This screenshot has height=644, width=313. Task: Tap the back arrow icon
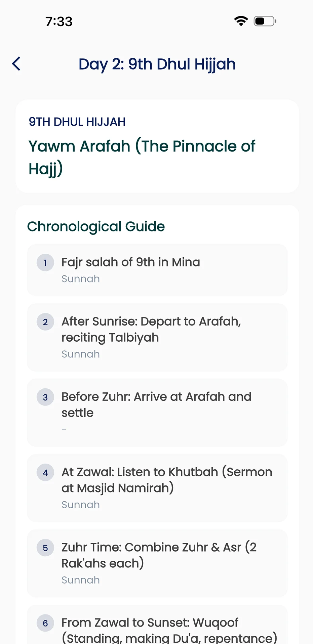tap(16, 64)
